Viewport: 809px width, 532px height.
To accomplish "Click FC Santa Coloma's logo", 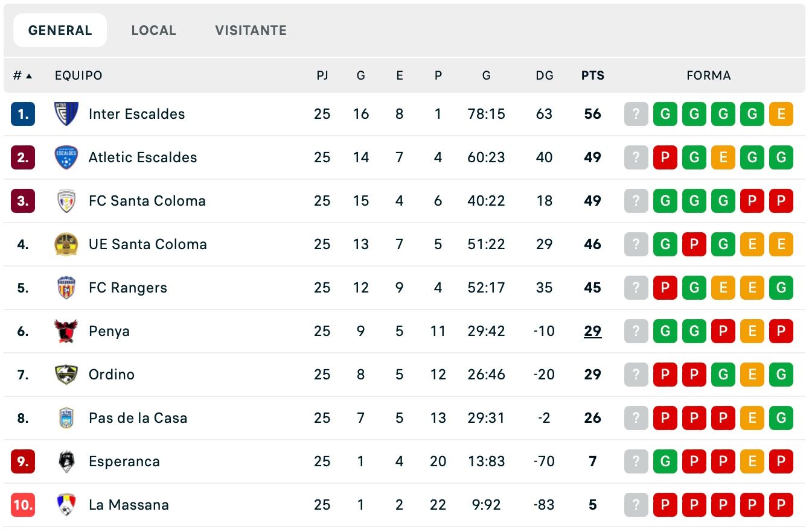I will pos(66,200).
